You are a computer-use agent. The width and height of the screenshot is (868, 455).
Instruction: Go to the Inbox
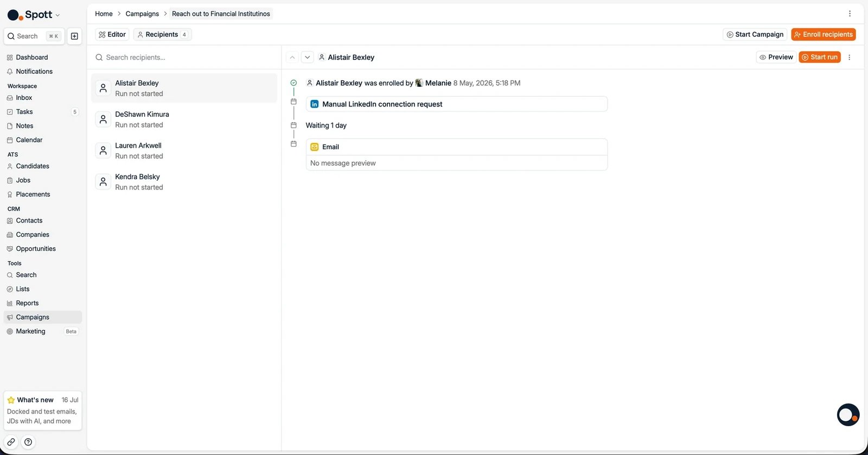pos(42,98)
